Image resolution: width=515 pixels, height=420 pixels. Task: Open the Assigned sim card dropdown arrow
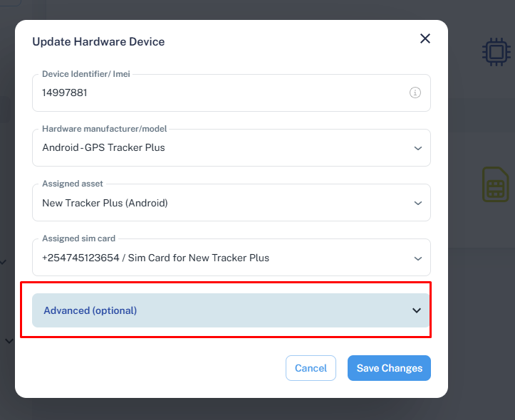click(418, 258)
